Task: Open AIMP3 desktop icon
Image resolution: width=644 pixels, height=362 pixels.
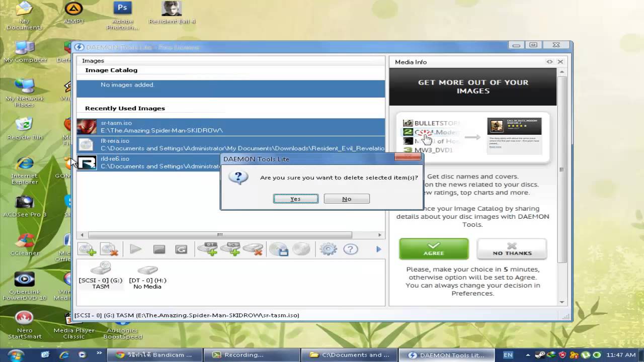Action: [x=73, y=14]
